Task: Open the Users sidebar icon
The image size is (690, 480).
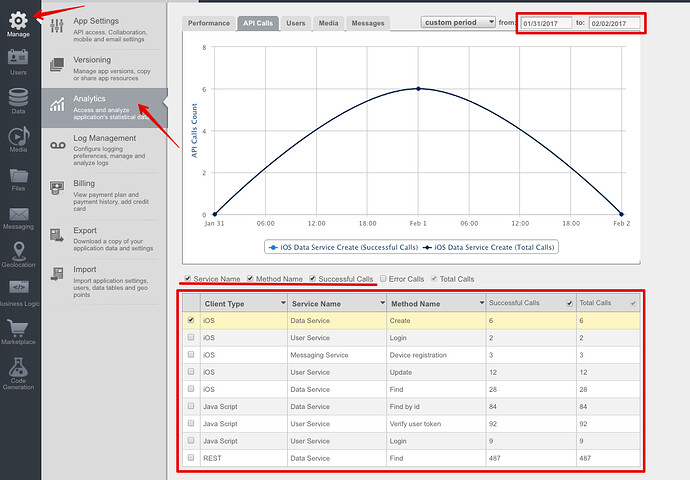Action: point(18,57)
